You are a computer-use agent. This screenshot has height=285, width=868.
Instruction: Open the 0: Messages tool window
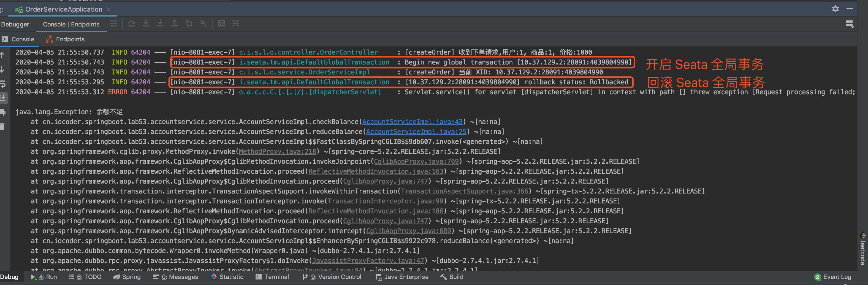coord(175,277)
